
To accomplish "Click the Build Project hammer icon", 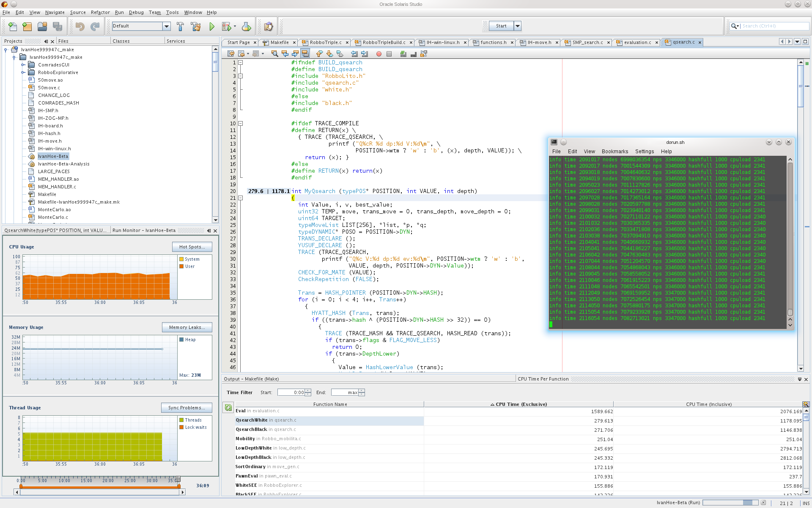I will click(180, 26).
